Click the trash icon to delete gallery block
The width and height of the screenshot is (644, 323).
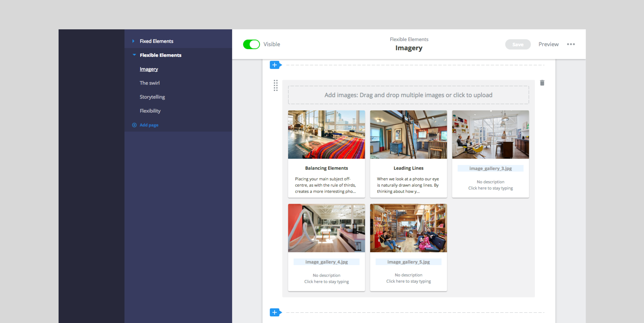coord(542,83)
